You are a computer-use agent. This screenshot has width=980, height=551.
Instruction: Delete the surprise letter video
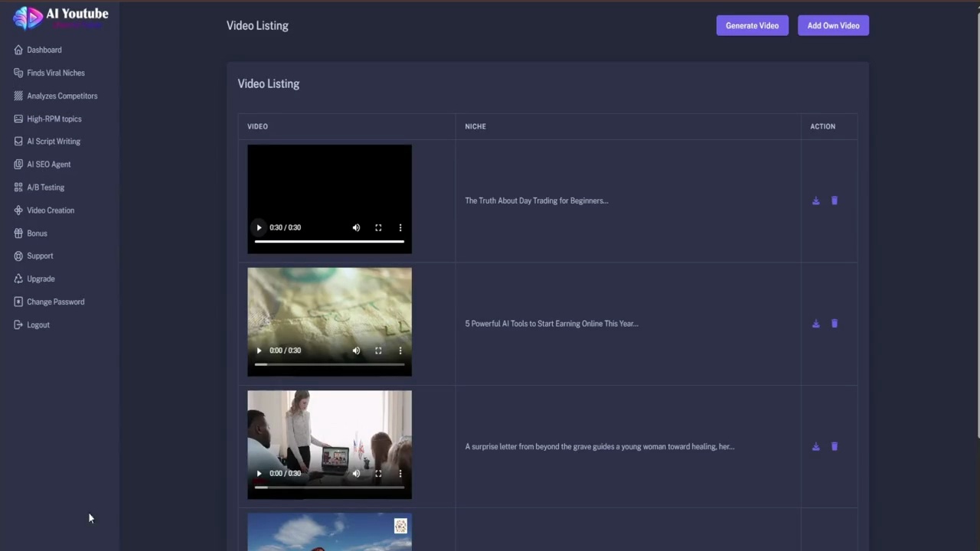point(835,447)
